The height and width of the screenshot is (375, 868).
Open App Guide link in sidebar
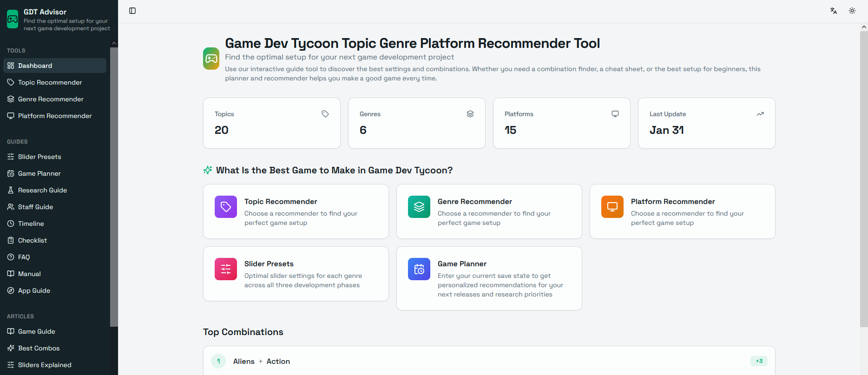click(55, 290)
